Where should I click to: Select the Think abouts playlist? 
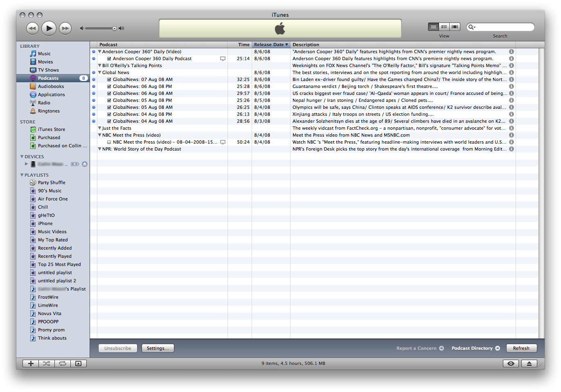[52, 338]
